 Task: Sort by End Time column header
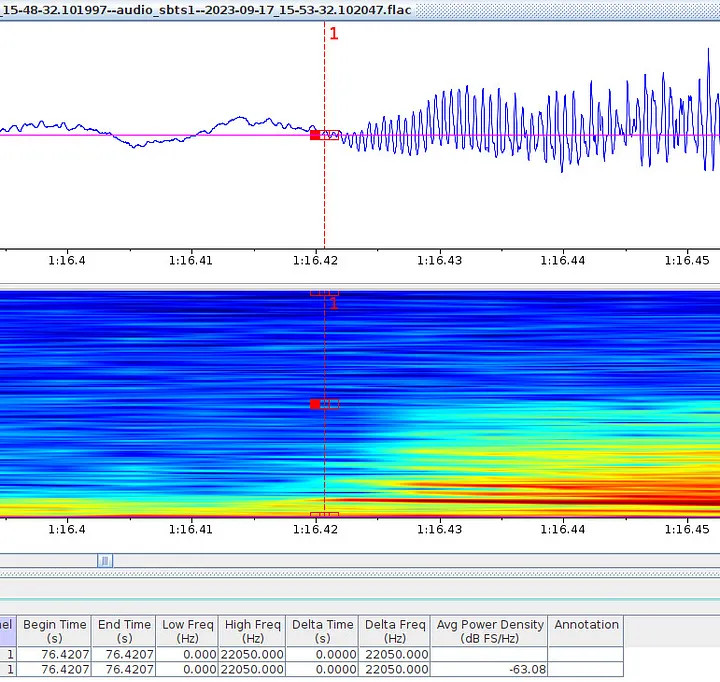click(124, 631)
